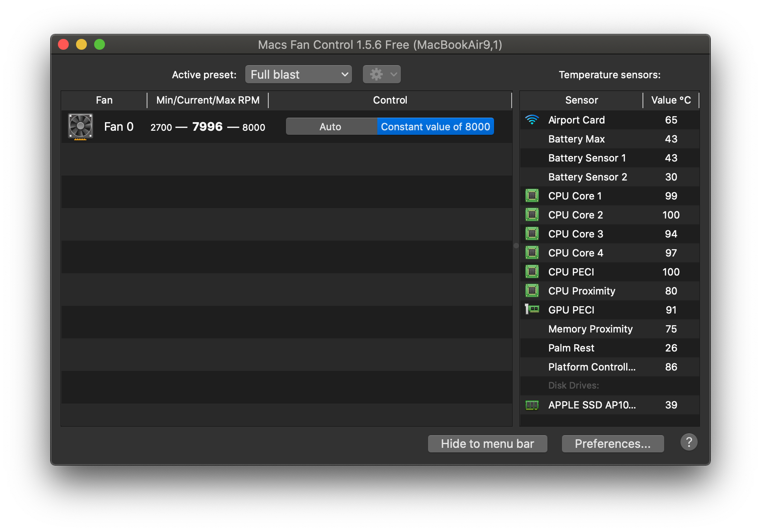Select the APPLE SSD AP10... label
761x532 pixels.
(592, 405)
